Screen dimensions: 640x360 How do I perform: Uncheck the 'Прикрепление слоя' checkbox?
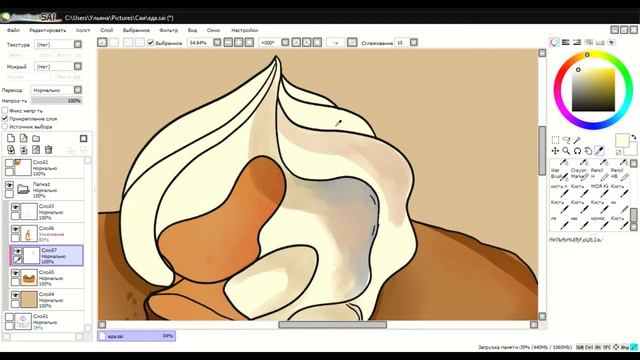click(5, 118)
